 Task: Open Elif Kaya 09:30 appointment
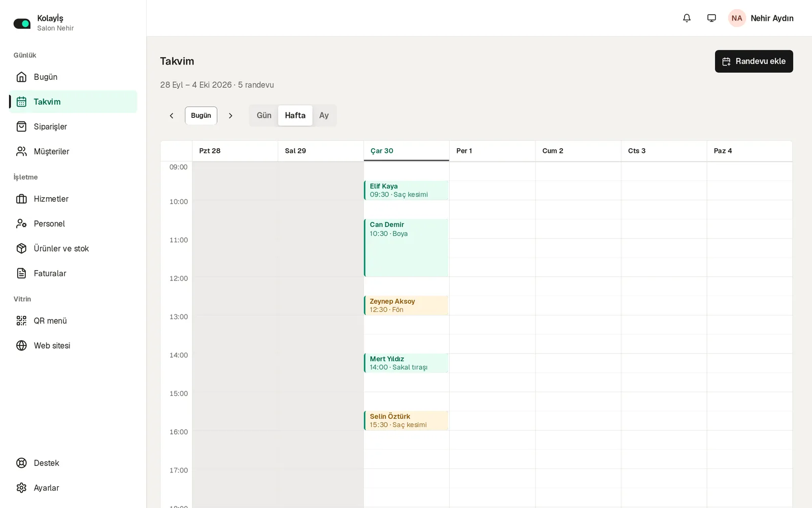pyautogui.click(x=406, y=190)
